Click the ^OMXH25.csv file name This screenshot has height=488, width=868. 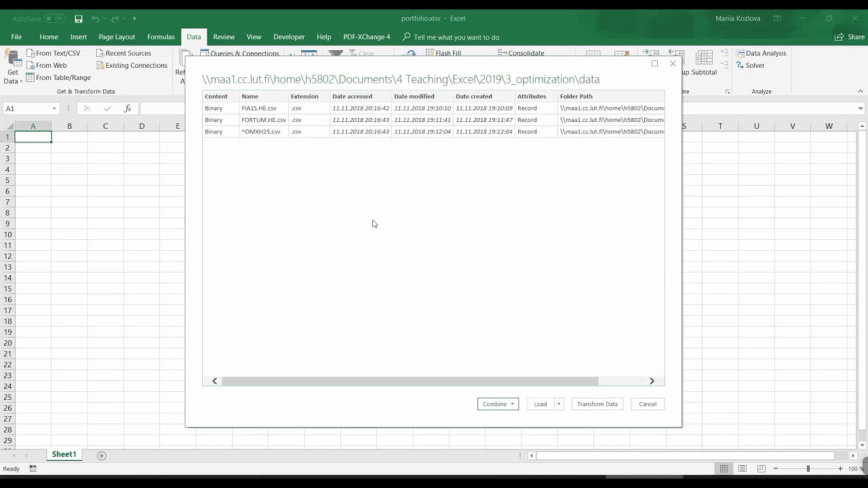(x=260, y=131)
